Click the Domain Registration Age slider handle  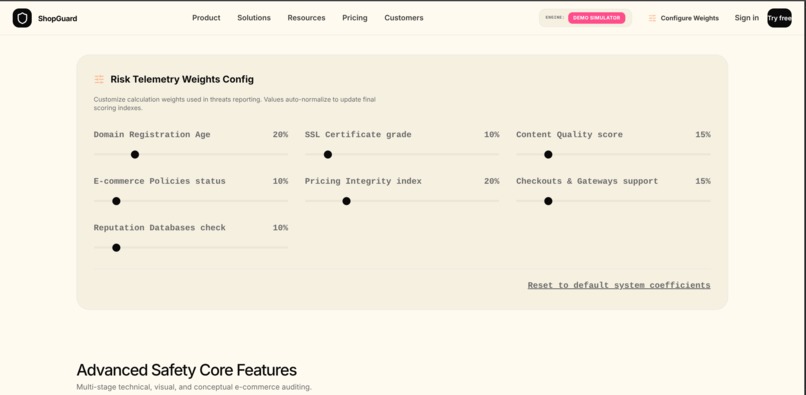pos(135,154)
